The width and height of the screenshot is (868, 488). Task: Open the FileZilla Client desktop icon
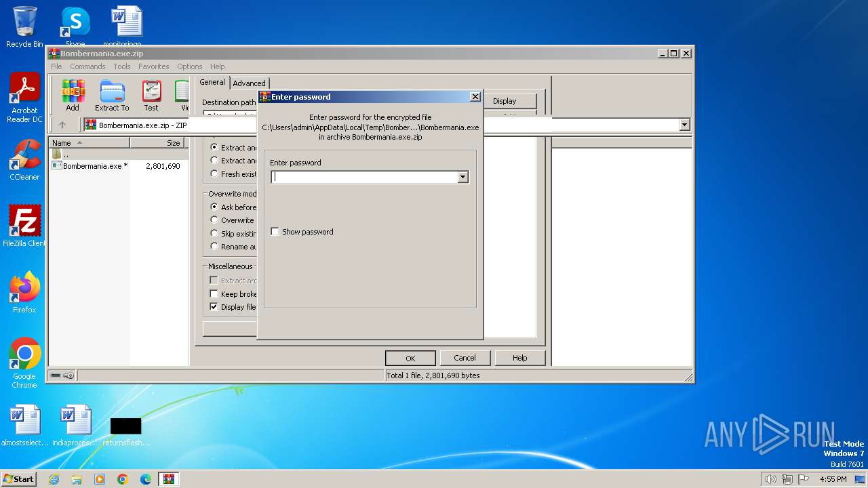[x=24, y=226]
